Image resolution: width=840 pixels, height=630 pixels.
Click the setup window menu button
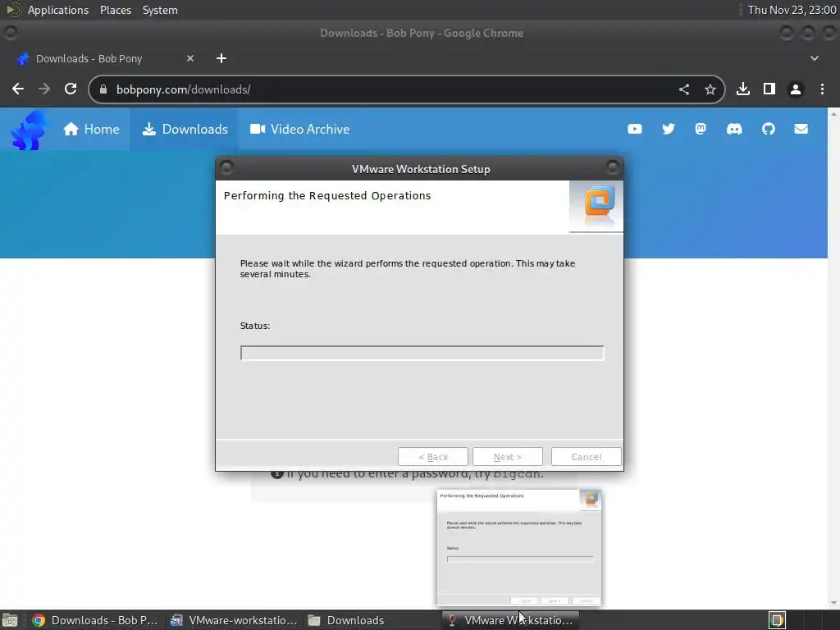click(x=226, y=168)
